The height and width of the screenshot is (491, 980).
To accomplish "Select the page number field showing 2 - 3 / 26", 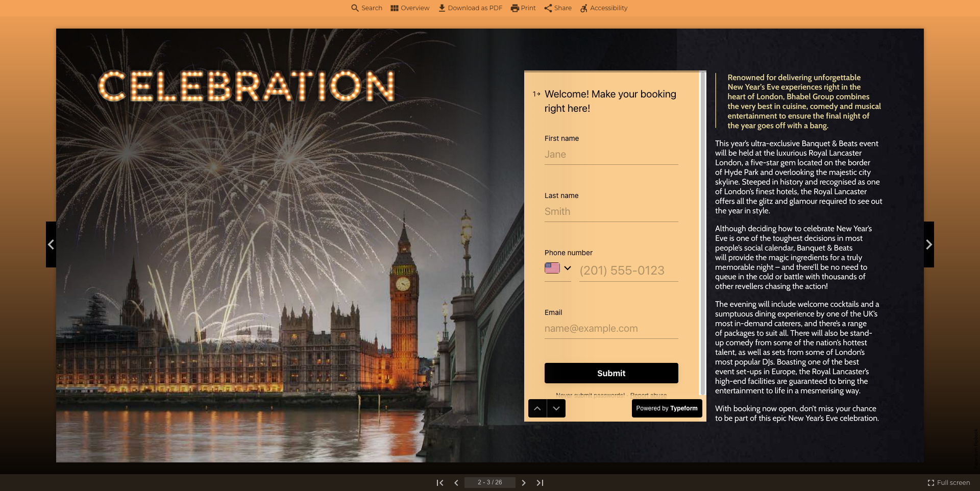I will point(489,482).
